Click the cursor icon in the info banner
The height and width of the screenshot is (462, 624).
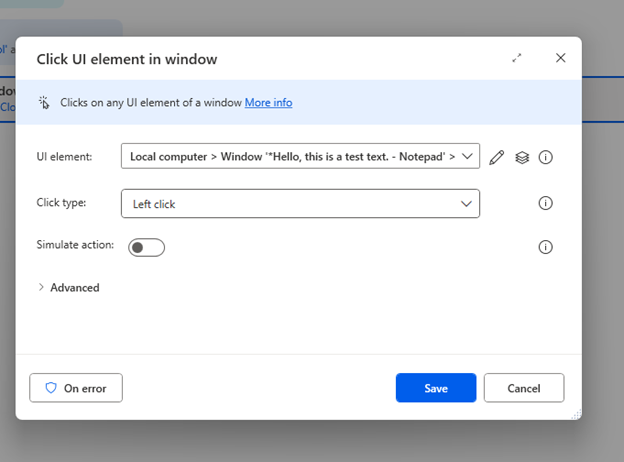[x=44, y=102]
